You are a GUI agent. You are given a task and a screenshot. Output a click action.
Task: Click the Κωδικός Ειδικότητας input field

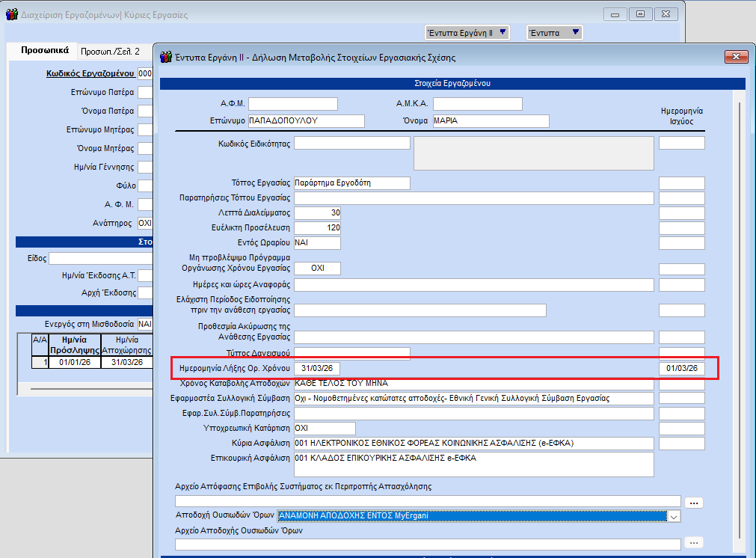351,143
